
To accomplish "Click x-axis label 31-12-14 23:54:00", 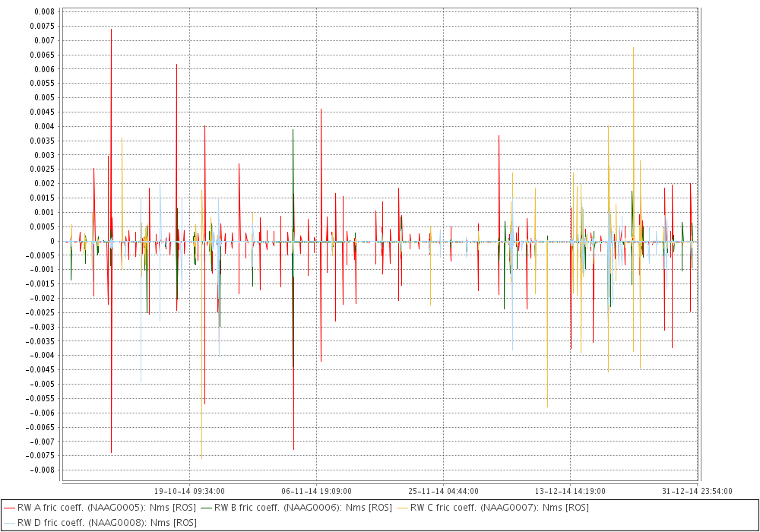I will (x=697, y=491).
